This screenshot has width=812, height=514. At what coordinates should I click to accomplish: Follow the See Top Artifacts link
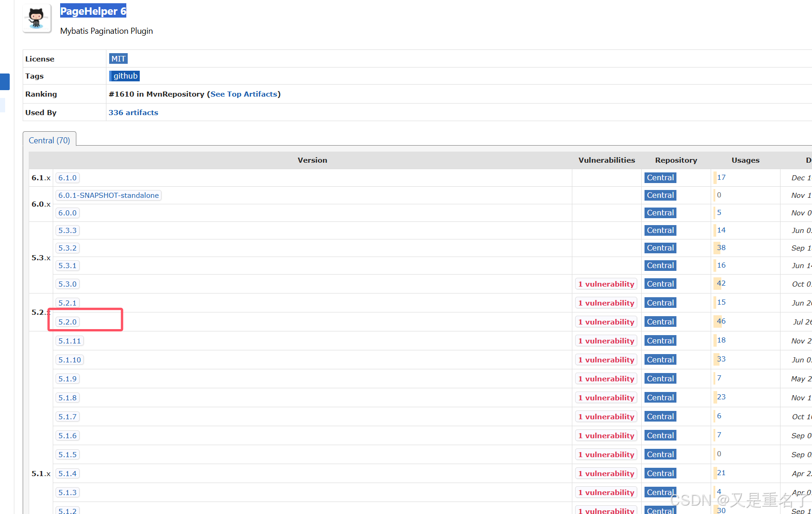(244, 94)
